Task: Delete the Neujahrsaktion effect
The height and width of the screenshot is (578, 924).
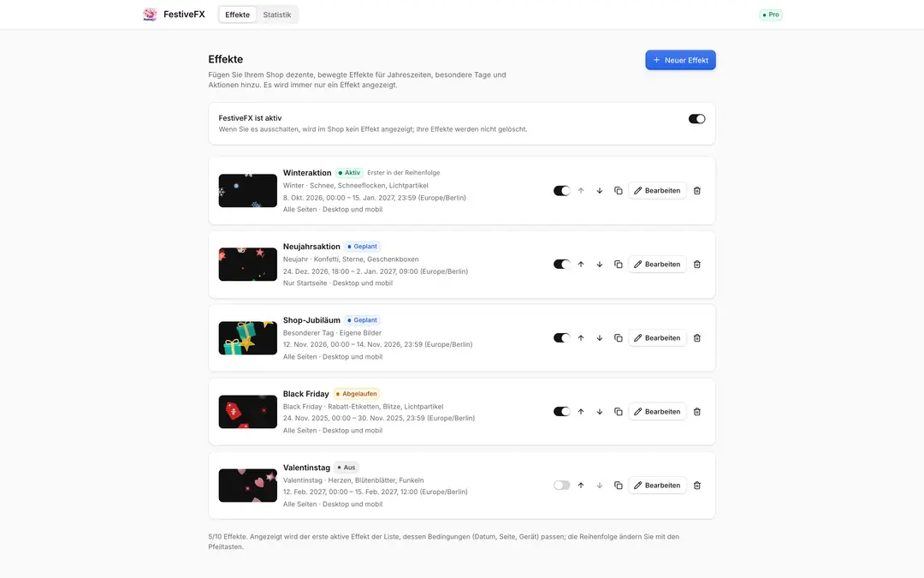Action: click(697, 265)
